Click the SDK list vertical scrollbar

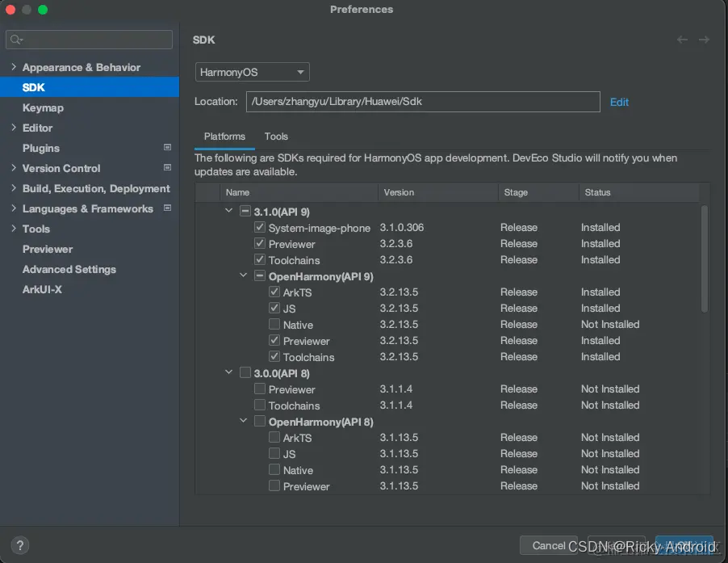(705, 259)
